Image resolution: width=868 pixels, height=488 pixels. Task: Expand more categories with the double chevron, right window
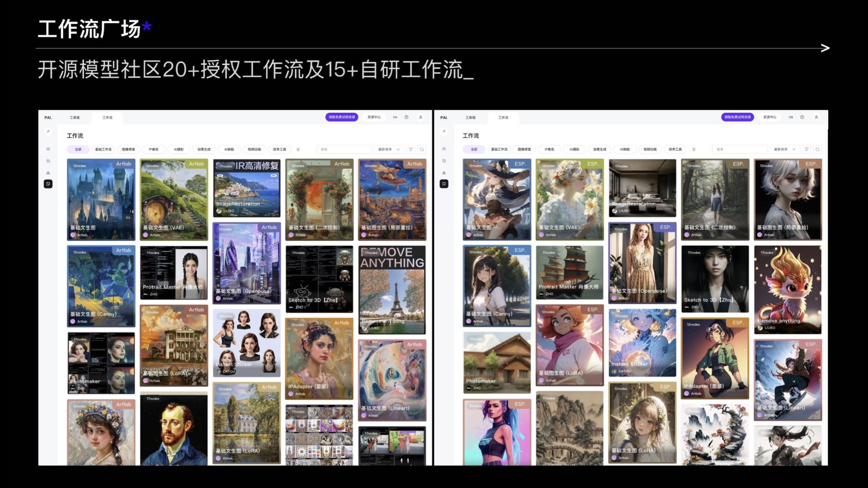[x=693, y=149]
